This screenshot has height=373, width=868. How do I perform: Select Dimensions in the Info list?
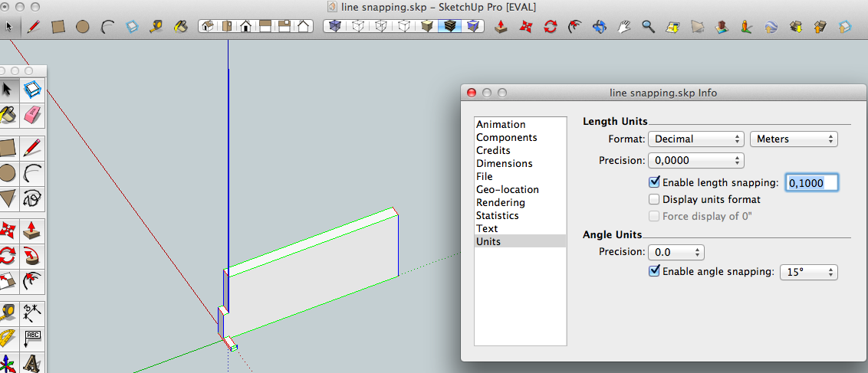pyautogui.click(x=504, y=163)
